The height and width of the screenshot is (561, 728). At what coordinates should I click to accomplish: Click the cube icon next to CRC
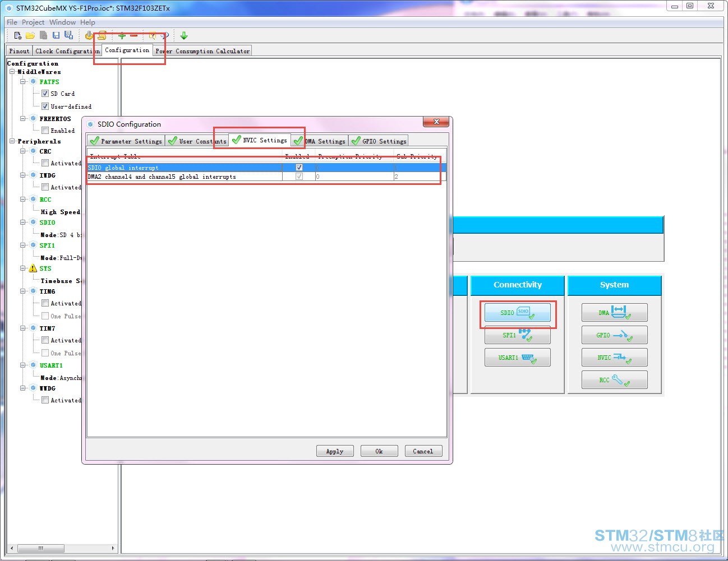point(33,151)
